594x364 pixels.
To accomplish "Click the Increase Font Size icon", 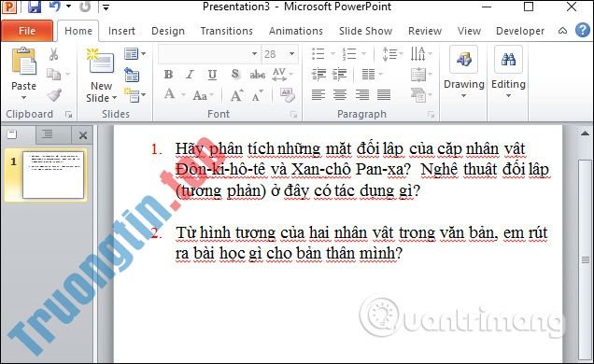I will click(x=237, y=95).
